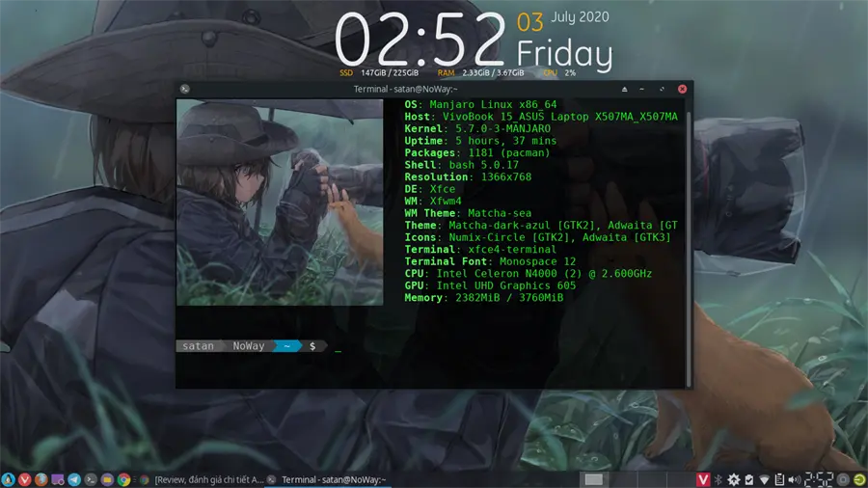The height and width of the screenshot is (488, 868).
Task: Click the gray circle panel icon
Action: pos(843,479)
